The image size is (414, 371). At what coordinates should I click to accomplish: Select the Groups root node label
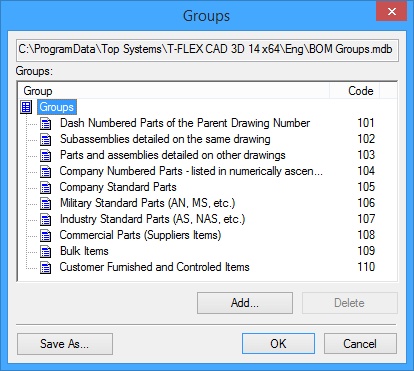[x=57, y=107]
